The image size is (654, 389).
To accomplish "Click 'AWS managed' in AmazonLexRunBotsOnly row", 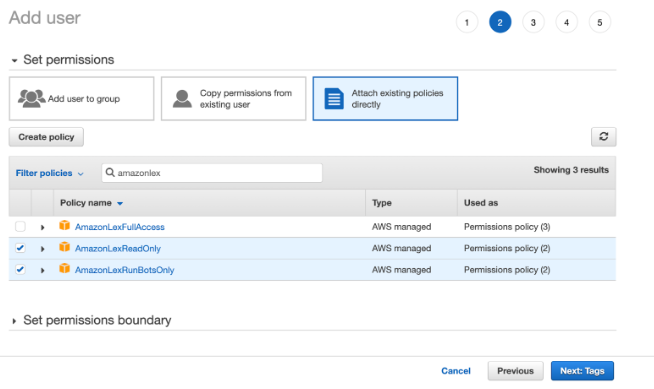I will (x=402, y=270).
